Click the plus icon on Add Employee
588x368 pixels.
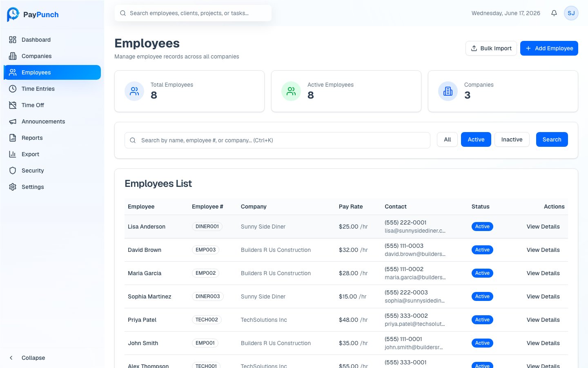coord(528,48)
